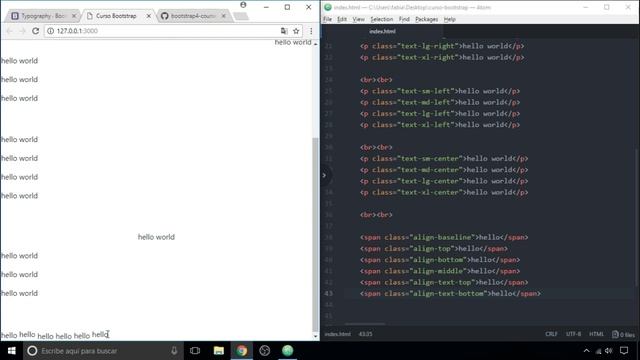
Task: Open the Chrome user profile icon
Action: pos(243,5)
